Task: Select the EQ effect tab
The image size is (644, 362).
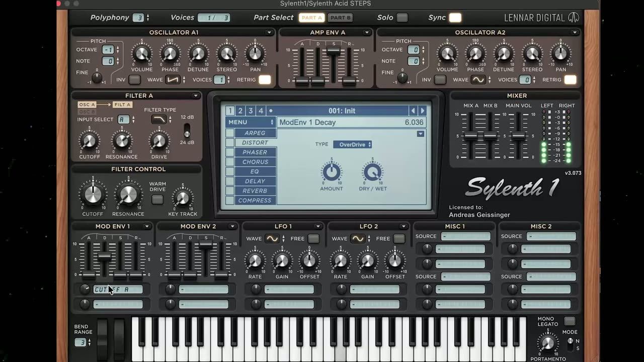Action: point(255,171)
